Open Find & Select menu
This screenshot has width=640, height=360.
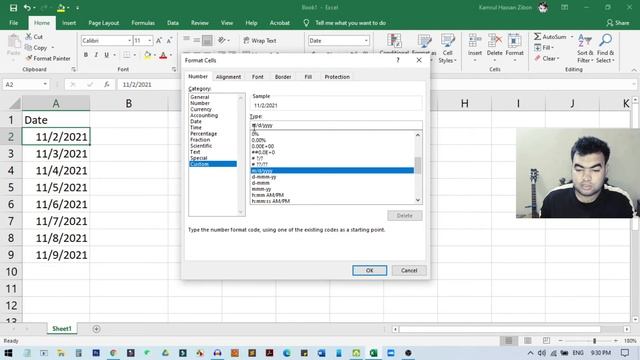coord(605,49)
